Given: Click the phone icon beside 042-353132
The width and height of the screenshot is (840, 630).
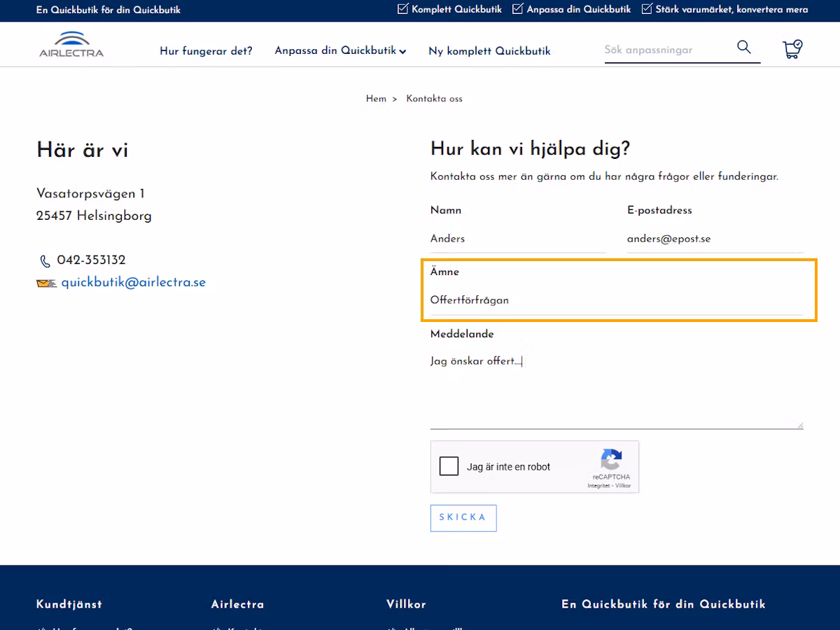Looking at the screenshot, I should pyautogui.click(x=45, y=261).
